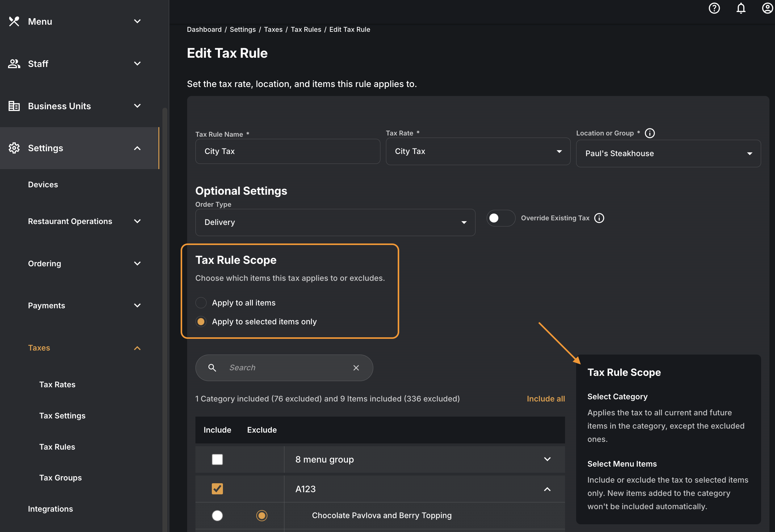775x532 pixels.
Task: Click the Tax Rule Name input field
Action: (287, 151)
